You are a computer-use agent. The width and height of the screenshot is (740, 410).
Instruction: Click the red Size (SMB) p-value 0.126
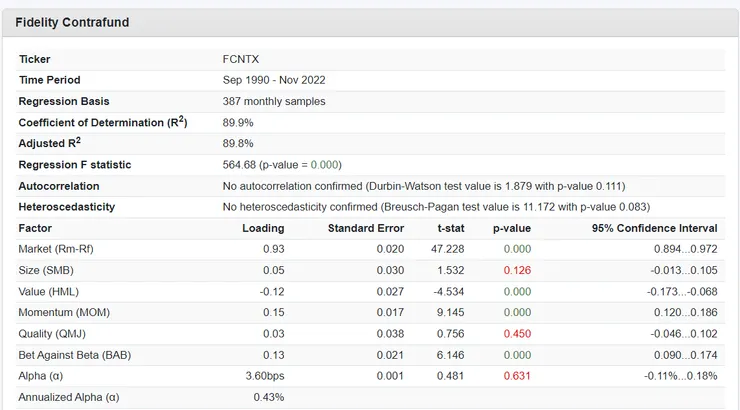point(517,270)
